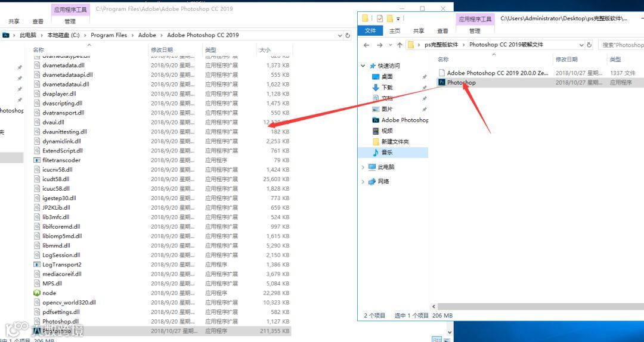Viewport: 644px width, 342px height.
Task: Select JP2KLib.dll in left window
Action: [x=56, y=207]
